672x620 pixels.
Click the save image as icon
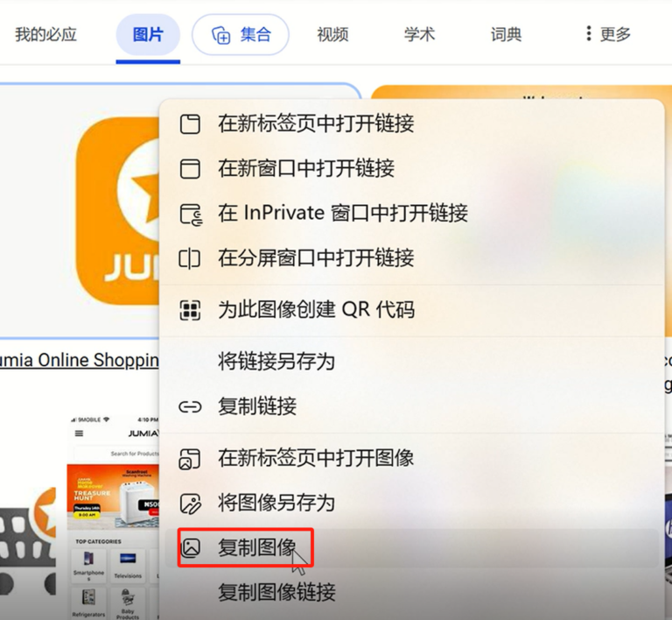[x=190, y=504]
